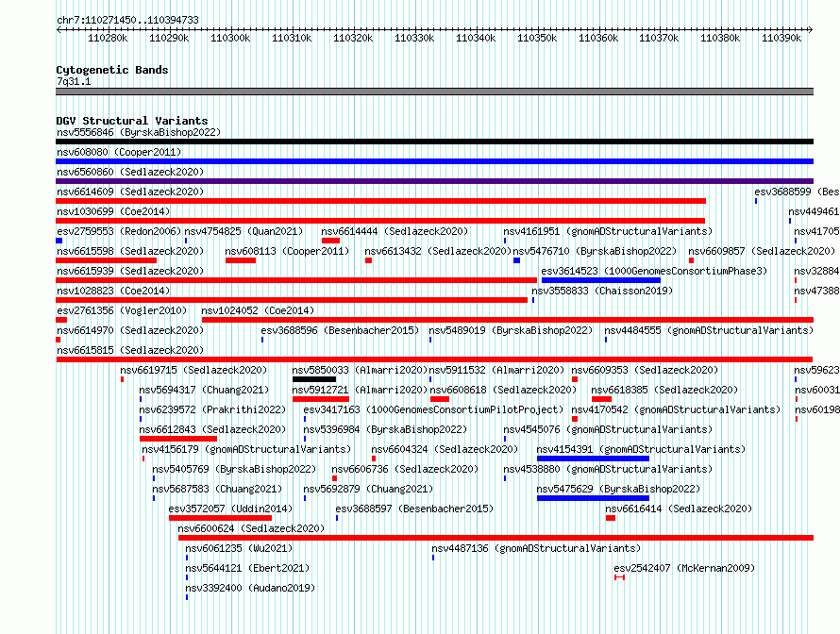
Task: Select the nsv6614970 (Sedlazeck2020) label
Action: click(x=130, y=330)
